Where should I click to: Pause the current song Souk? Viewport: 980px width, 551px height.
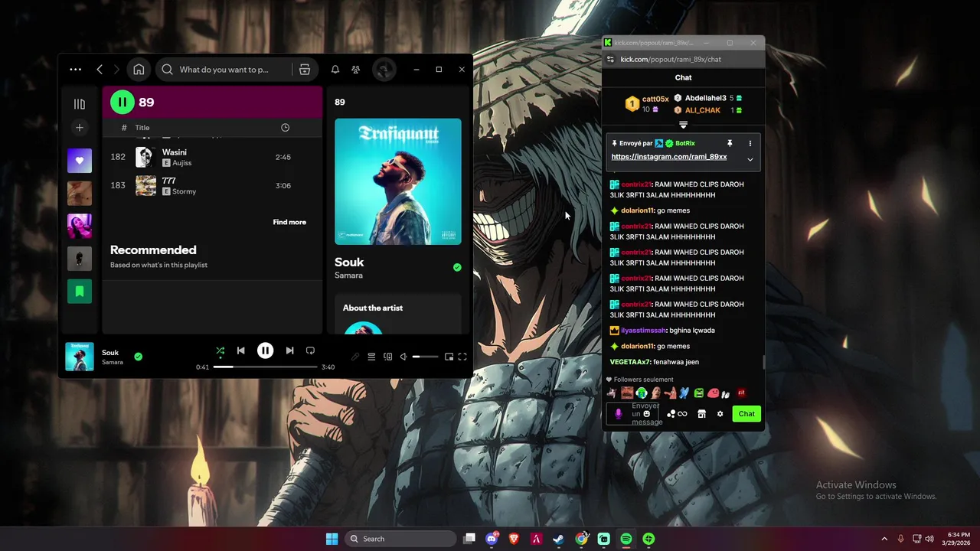click(265, 350)
